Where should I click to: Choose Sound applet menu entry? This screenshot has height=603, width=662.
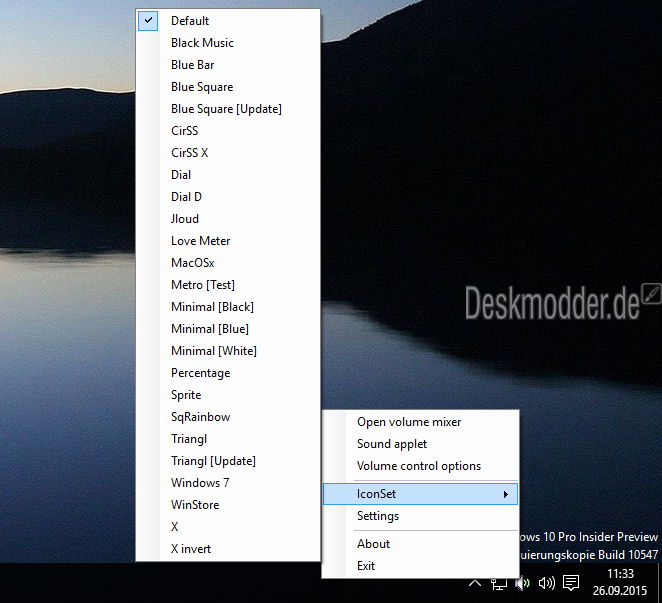(x=392, y=444)
